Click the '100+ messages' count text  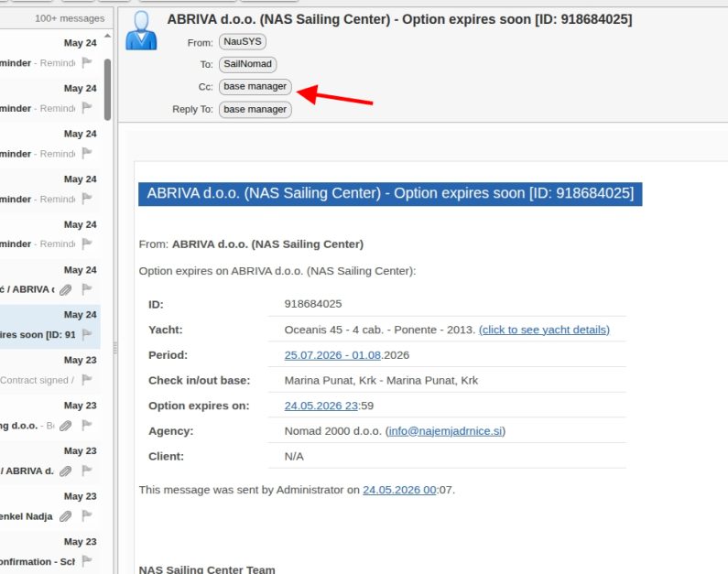(x=70, y=18)
